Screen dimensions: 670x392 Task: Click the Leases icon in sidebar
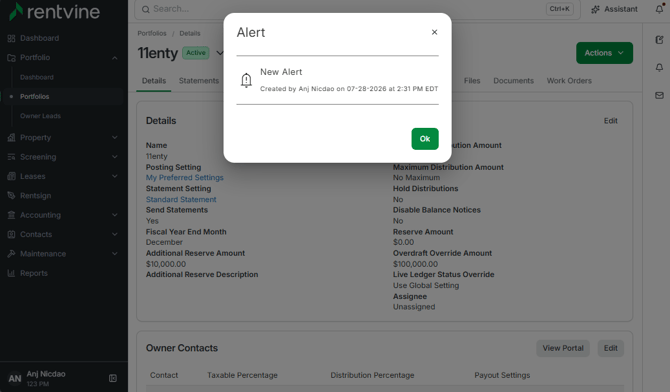11,176
